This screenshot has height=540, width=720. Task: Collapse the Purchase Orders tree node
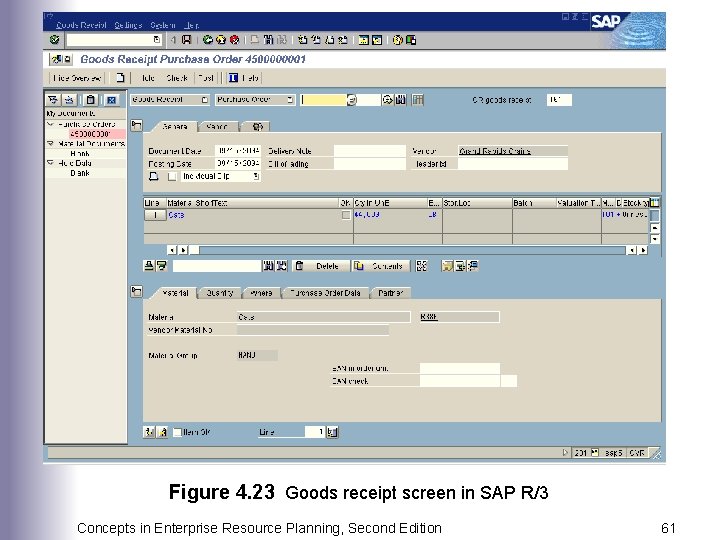tap(51, 124)
